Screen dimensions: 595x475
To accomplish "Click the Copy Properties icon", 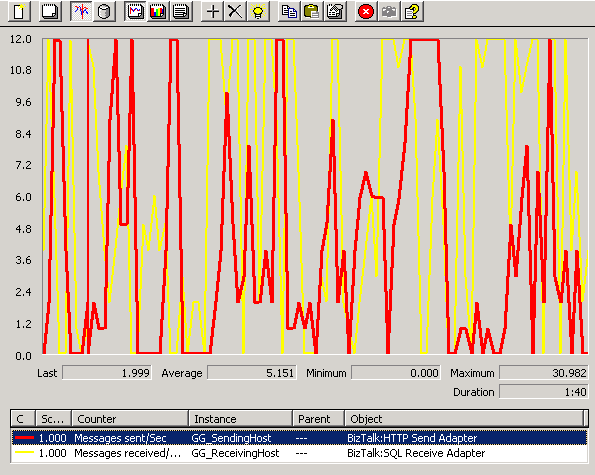I will [289, 12].
